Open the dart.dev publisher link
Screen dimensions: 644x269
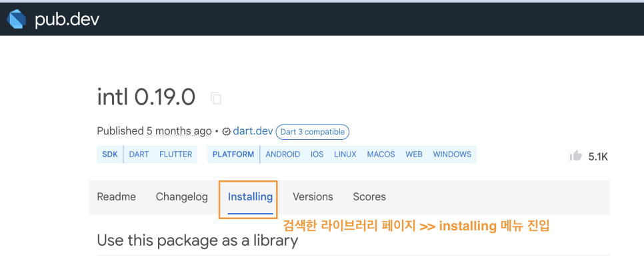253,131
